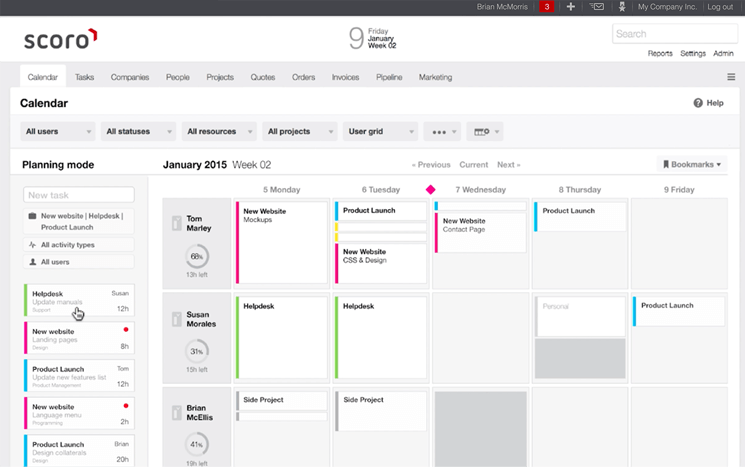Viewport: 745px width, 467px height.
Task: Click the person icon beside All users filter
Action: tap(33, 262)
